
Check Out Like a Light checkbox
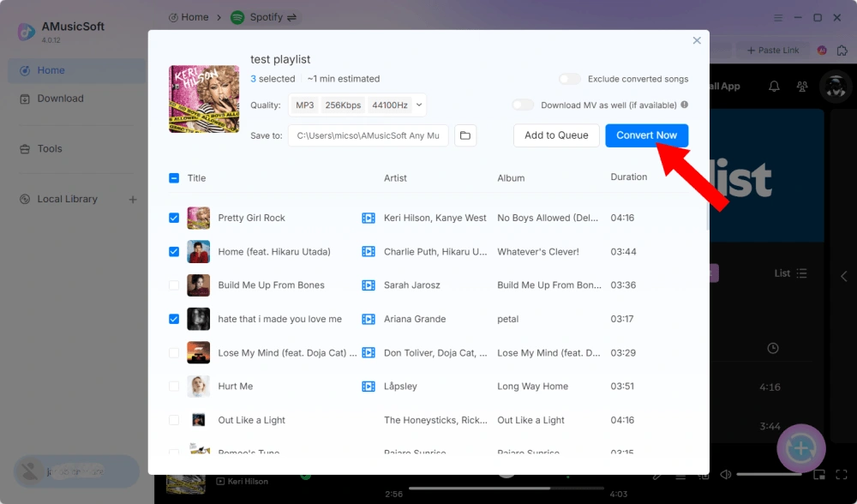[174, 420]
